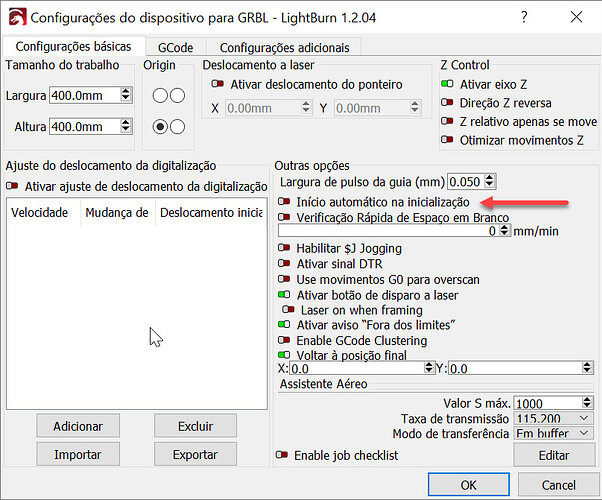Select the bottom-left origin radio button
This screenshot has width=602, height=500.
click(160, 127)
